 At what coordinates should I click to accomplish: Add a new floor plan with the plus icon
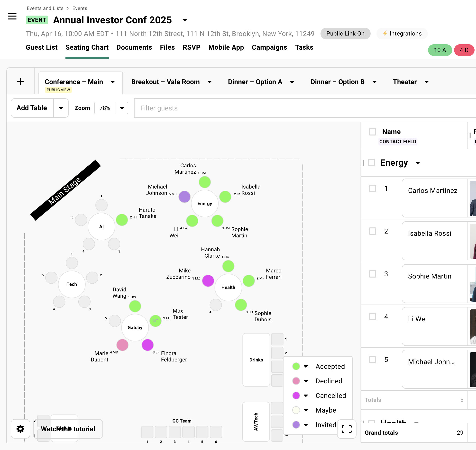[x=20, y=81]
